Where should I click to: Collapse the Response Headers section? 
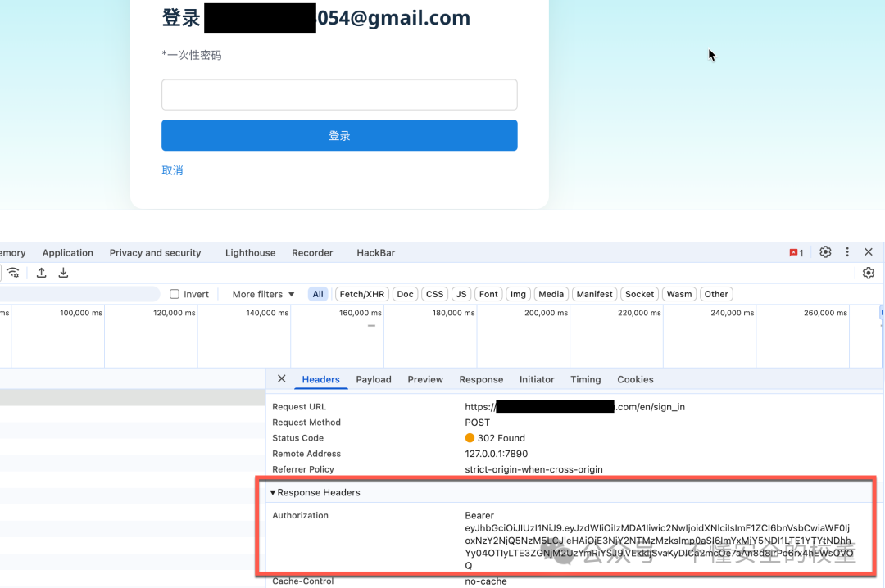274,492
